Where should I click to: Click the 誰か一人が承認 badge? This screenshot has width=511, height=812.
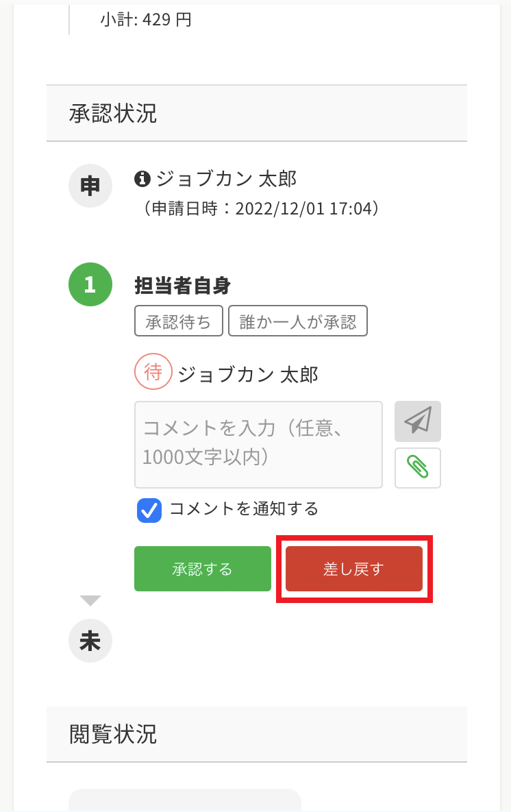pyautogui.click(x=298, y=321)
